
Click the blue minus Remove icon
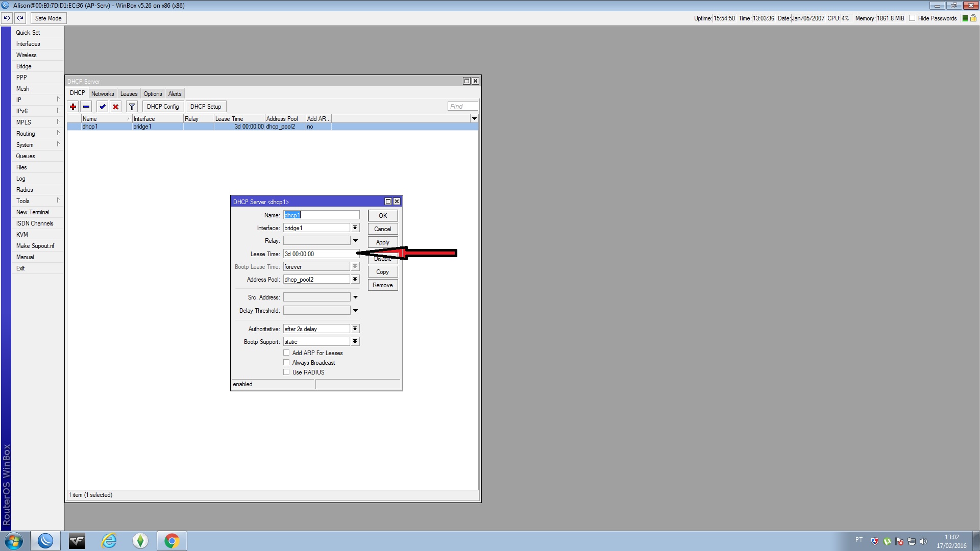(86, 107)
